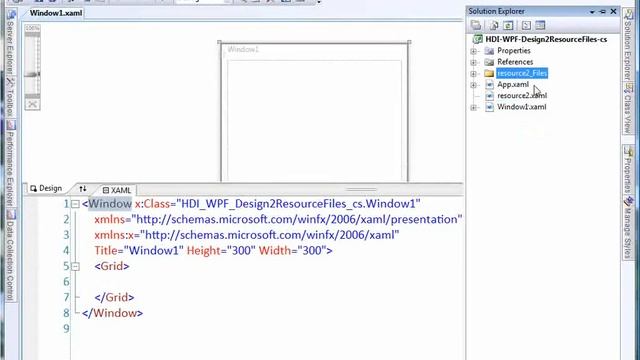Switch to the Design view tab
This screenshot has height=360, width=640.
click(46, 188)
